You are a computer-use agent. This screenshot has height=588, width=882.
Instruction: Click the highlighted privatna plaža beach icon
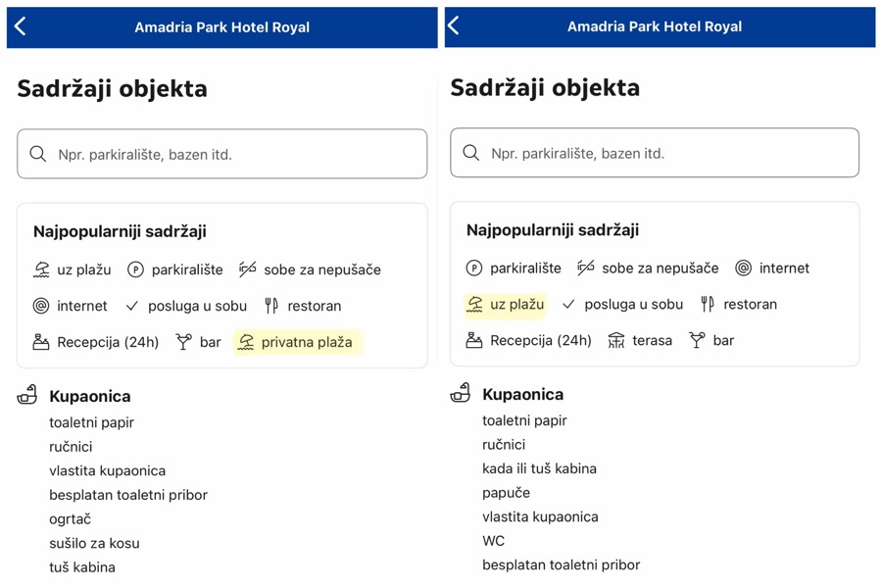pyautogui.click(x=246, y=342)
